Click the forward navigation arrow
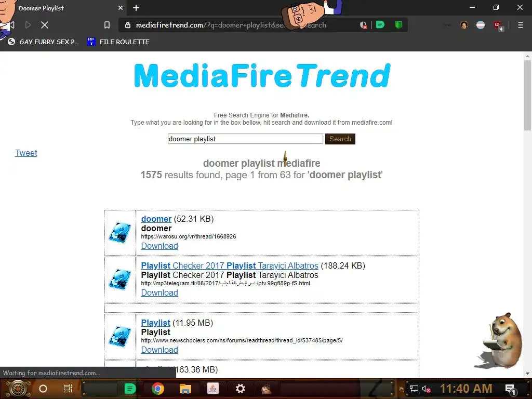This screenshot has height=399, width=532. (x=28, y=25)
